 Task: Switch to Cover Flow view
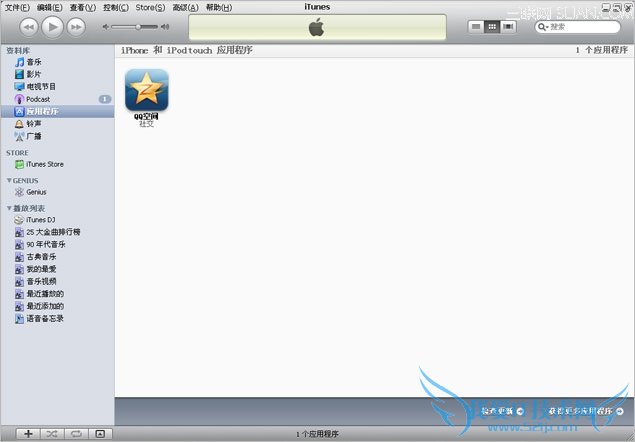click(508, 27)
